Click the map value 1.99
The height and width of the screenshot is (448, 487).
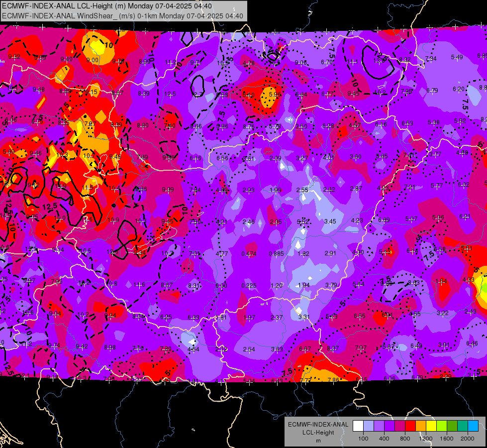[276, 190]
